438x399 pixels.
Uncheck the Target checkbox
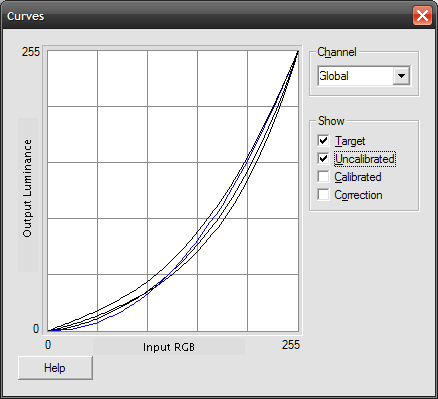click(323, 140)
